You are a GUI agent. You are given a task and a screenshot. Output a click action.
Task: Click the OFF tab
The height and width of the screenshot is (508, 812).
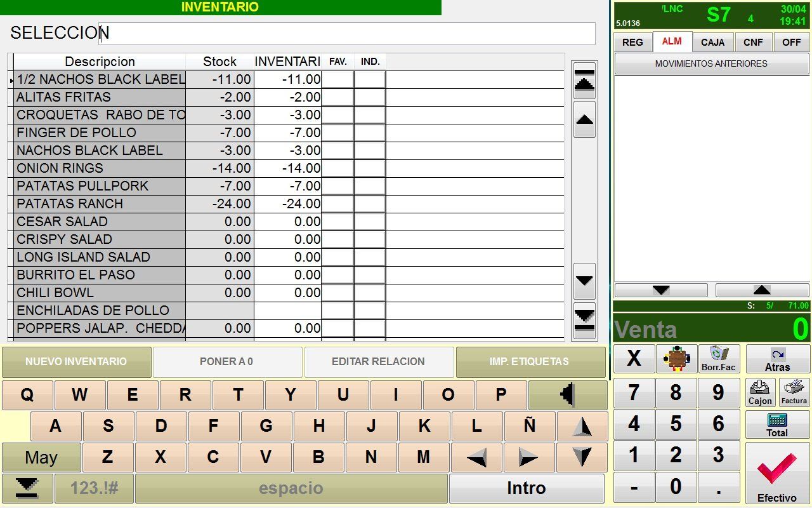[x=792, y=43]
